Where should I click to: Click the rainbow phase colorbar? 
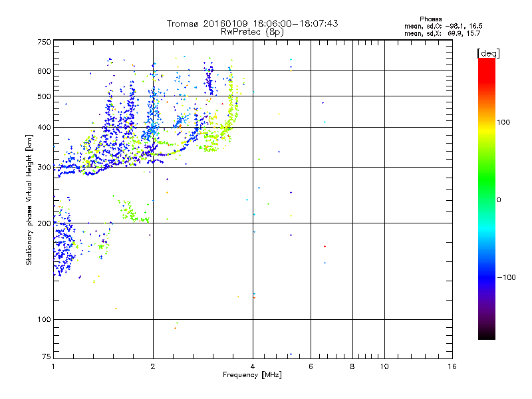487,198
